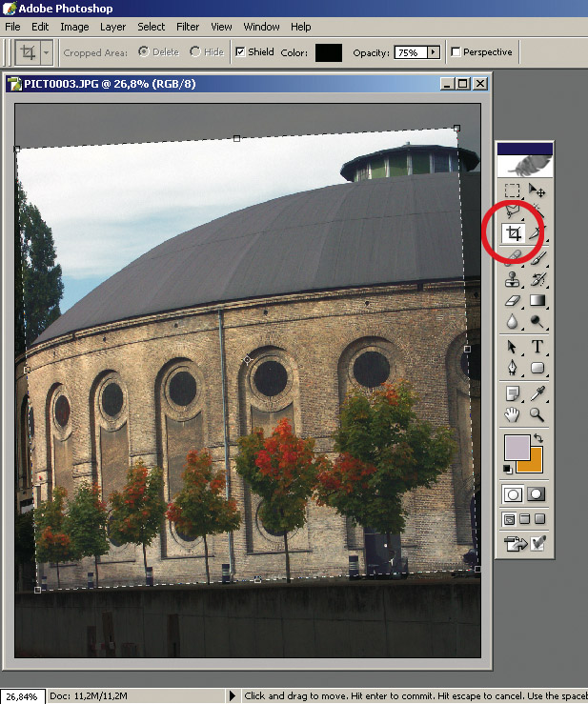The width and height of the screenshot is (588, 704).
Task: Open Adobe Online feather image in toolbox
Action: (525, 166)
